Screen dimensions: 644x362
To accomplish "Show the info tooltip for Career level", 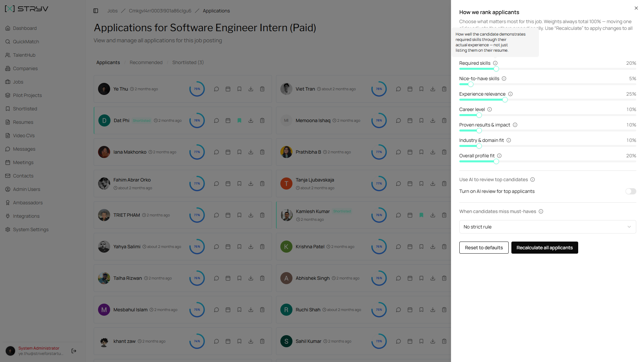I will [490, 109].
